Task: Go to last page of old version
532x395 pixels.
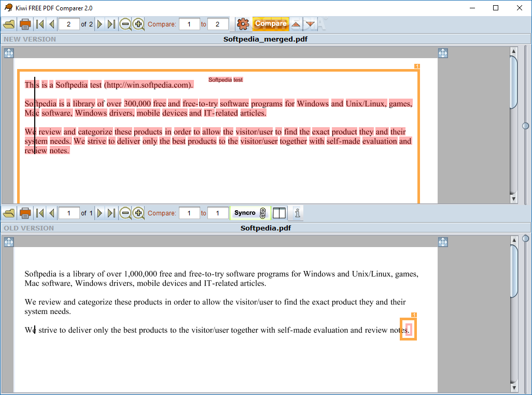Action: (111, 213)
